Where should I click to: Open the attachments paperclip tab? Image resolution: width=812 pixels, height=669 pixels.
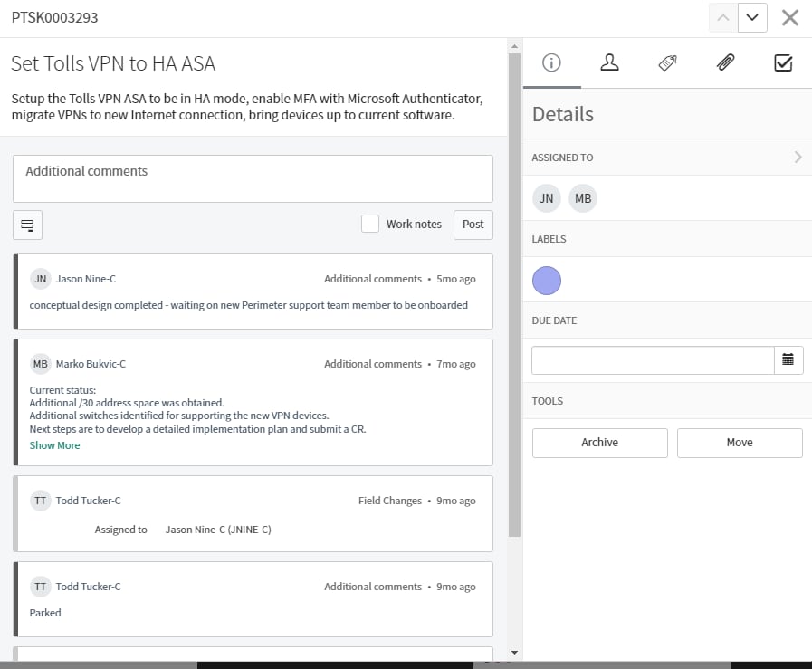point(725,63)
